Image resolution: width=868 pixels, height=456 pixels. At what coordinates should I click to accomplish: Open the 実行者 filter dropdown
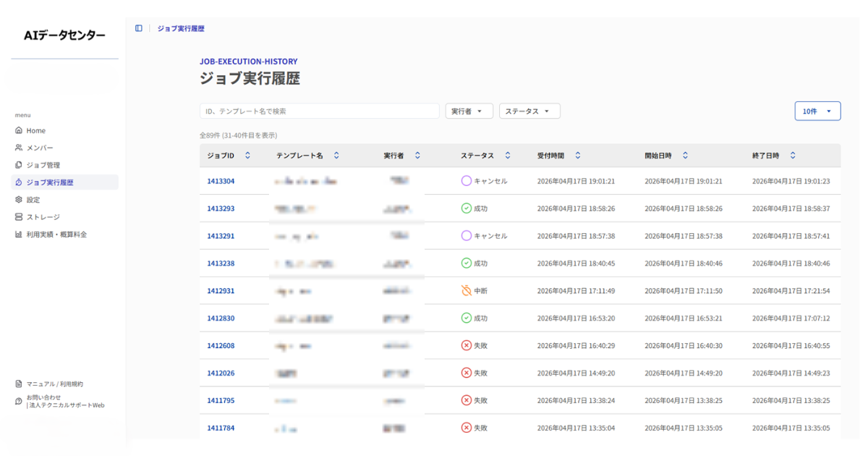coord(469,111)
